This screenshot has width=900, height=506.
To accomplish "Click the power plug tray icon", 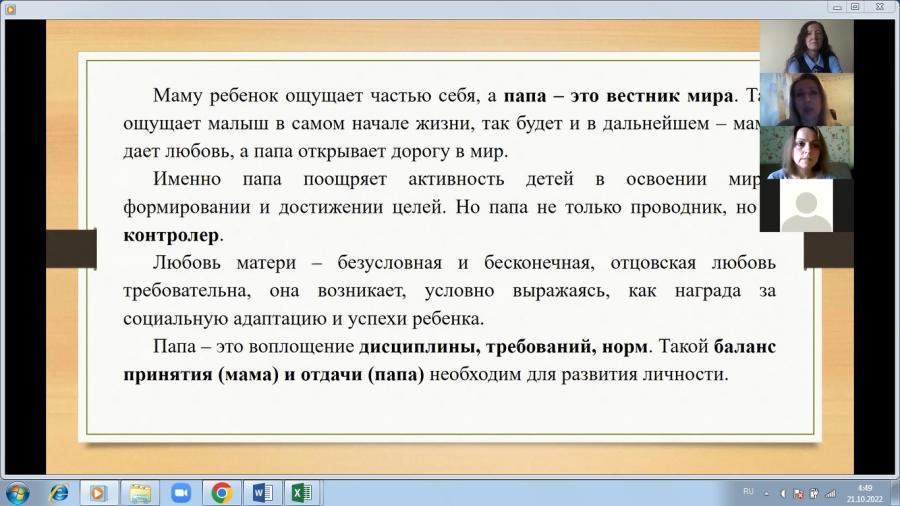I will (814, 493).
